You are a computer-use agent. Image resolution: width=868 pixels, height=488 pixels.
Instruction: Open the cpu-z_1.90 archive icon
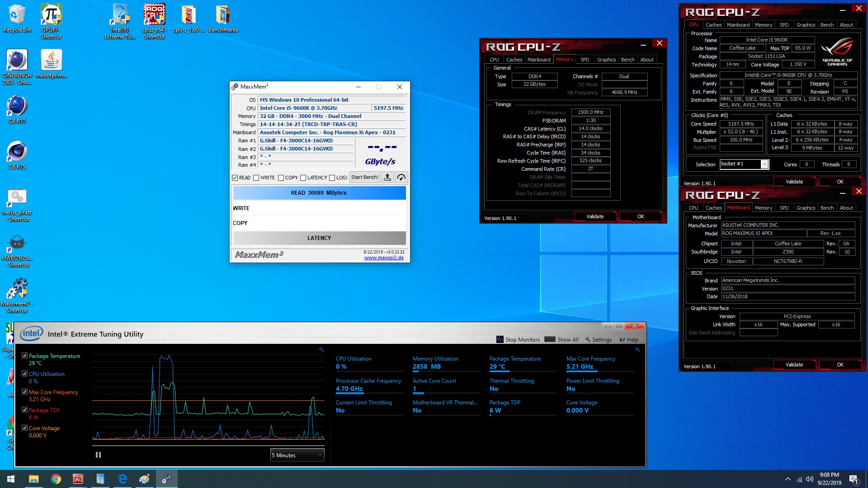(189, 19)
